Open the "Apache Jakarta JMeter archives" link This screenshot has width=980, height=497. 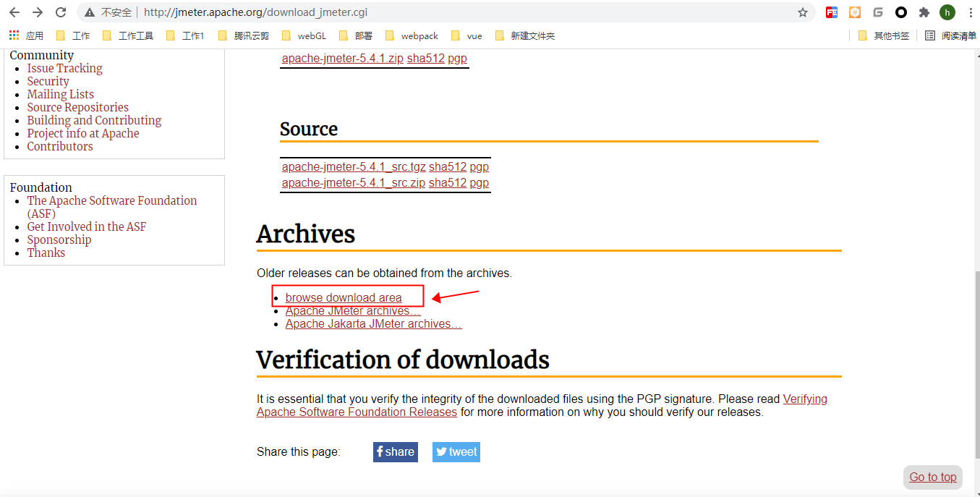373,323
